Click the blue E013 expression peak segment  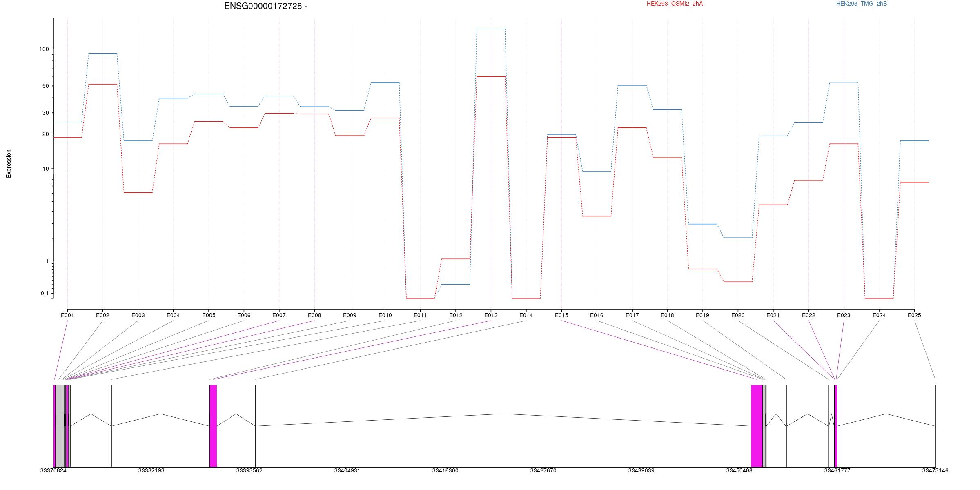(x=491, y=29)
